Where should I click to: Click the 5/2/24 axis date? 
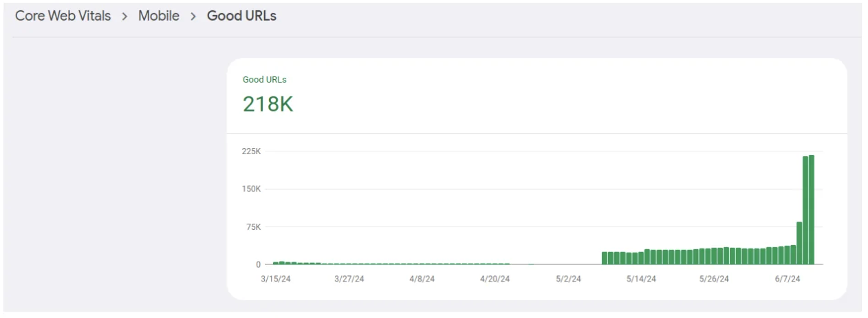click(568, 279)
